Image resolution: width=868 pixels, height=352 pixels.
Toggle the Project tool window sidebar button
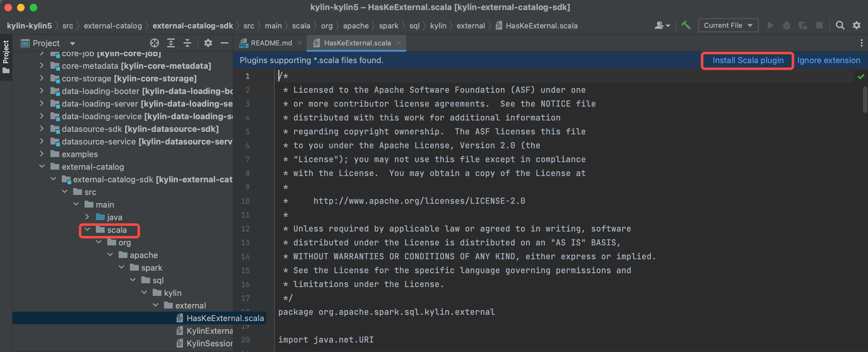6,56
